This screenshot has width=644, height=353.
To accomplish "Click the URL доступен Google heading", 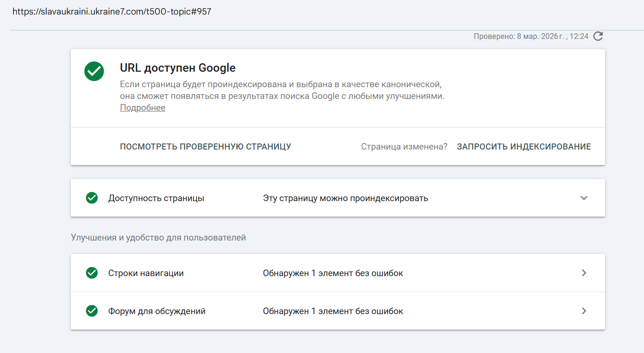I will tap(178, 68).
